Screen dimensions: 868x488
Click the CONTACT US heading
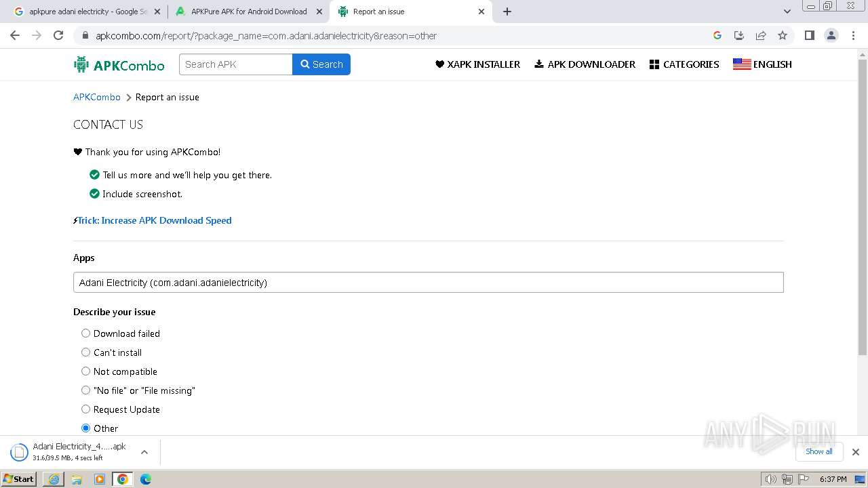[108, 125]
